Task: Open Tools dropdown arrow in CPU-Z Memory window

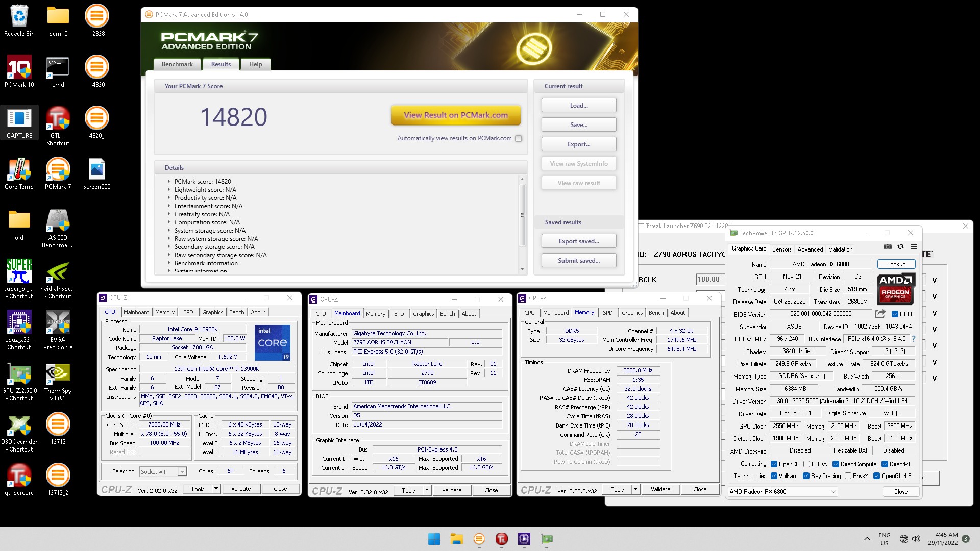Action: pos(635,489)
